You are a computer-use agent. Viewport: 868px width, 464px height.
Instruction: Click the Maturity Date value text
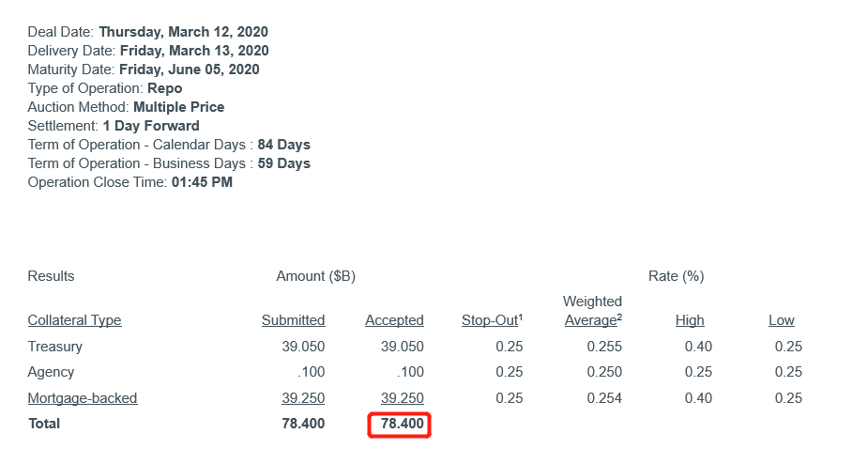point(190,70)
